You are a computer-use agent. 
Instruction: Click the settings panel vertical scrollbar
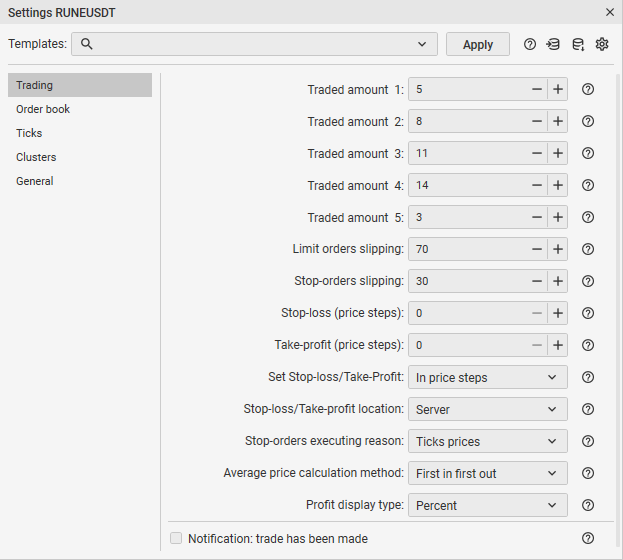click(x=617, y=312)
